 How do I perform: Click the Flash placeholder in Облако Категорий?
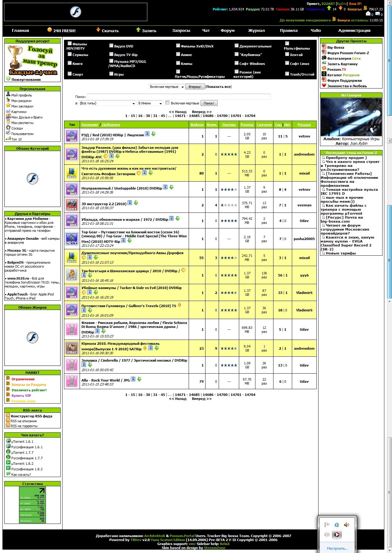click(x=32, y=179)
